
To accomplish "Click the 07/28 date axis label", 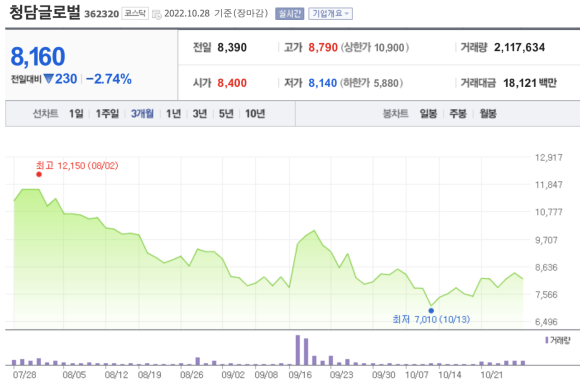I will click(x=25, y=375).
